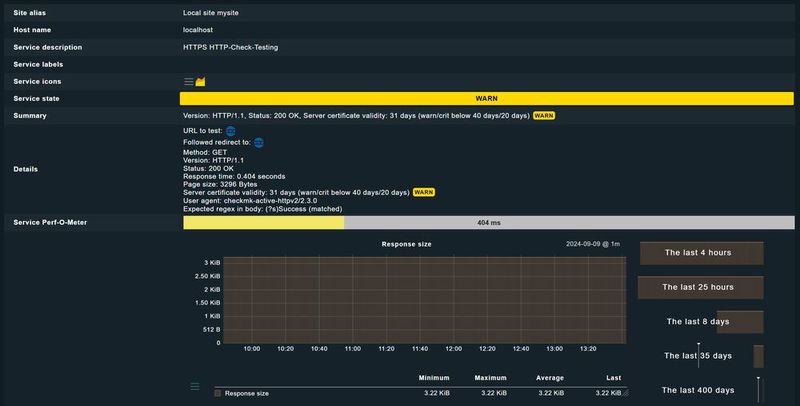View the last 400 days graph
Image resolution: width=800 pixels, height=406 pixels.
701,390
